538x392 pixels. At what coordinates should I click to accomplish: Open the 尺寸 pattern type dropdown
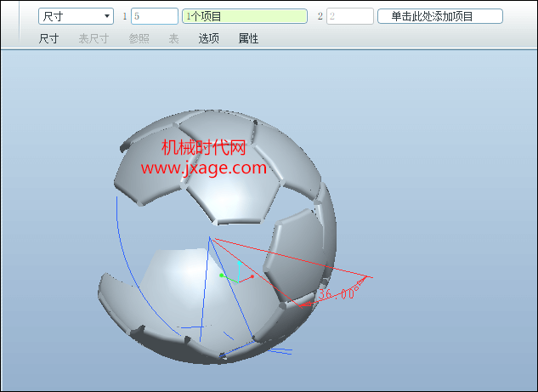[76, 16]
